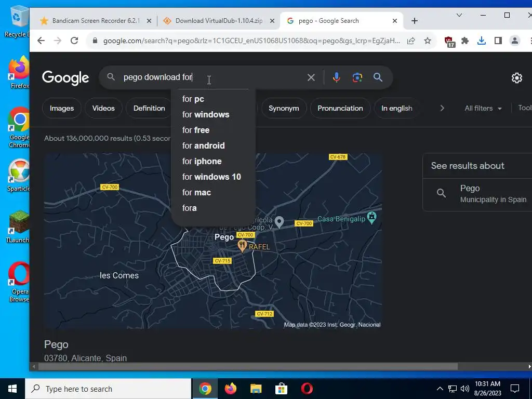This screenshot has height=399, width=532.
Task: Select the In english filter chip
Action: pyautogui.click(x=396, y=108)
